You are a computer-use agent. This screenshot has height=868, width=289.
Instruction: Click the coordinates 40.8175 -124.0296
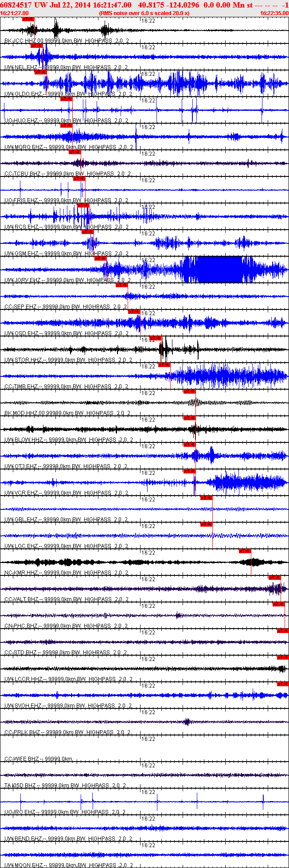click(169, 4)
